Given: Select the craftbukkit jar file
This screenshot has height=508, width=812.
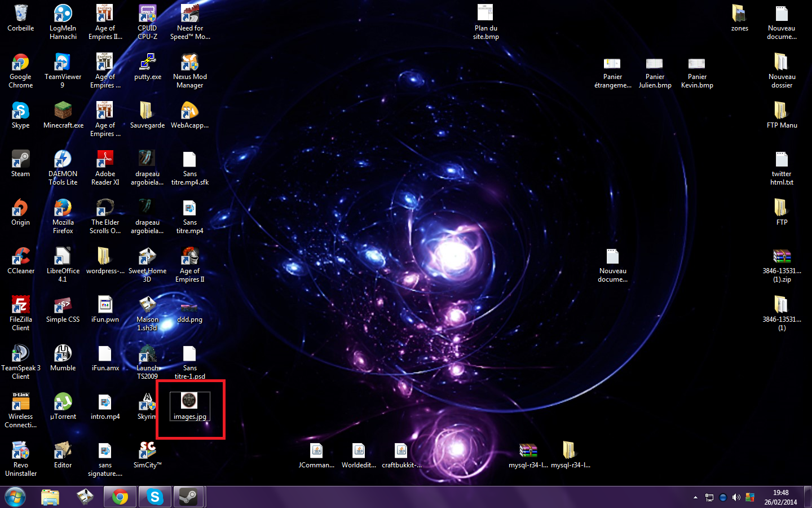Looking at the screenshot, I should (401, 455).
